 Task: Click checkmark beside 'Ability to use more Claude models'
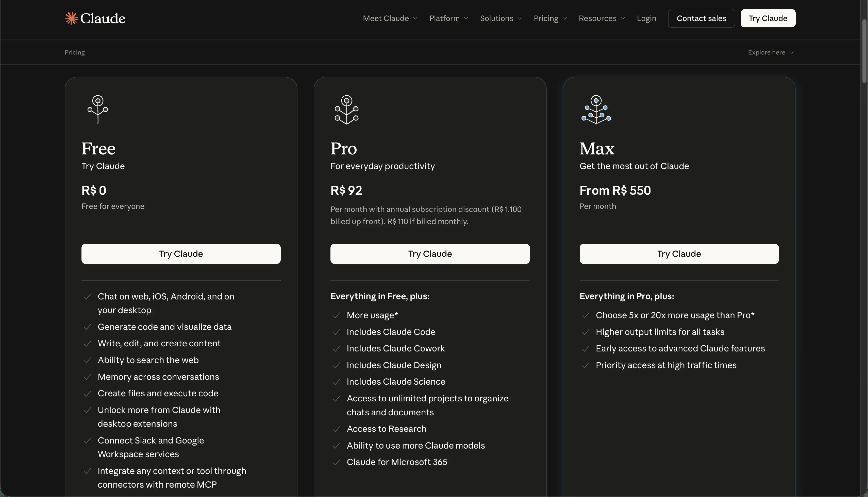pos(337,446)
